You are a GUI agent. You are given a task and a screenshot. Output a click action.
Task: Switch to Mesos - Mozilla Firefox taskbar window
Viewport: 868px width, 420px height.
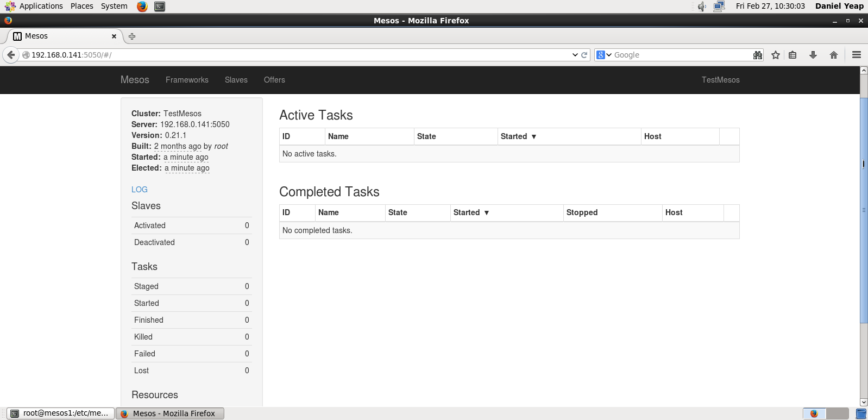(x=170, y=413)
